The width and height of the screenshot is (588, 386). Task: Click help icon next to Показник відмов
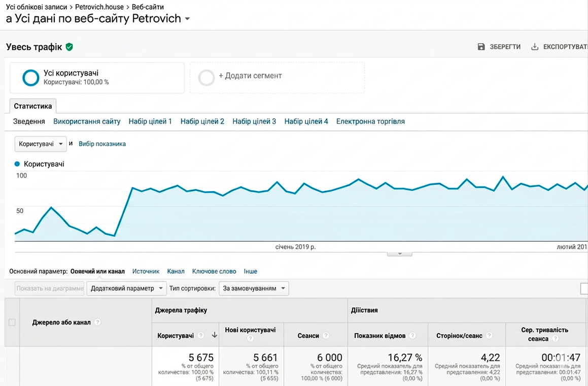(x=412, y=335)
